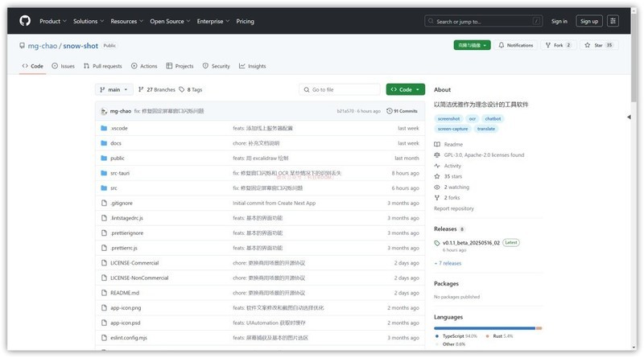The width and height of the screenshot is (644, 358).
Task: Fork the repository
Action: [x=558, y=45]
